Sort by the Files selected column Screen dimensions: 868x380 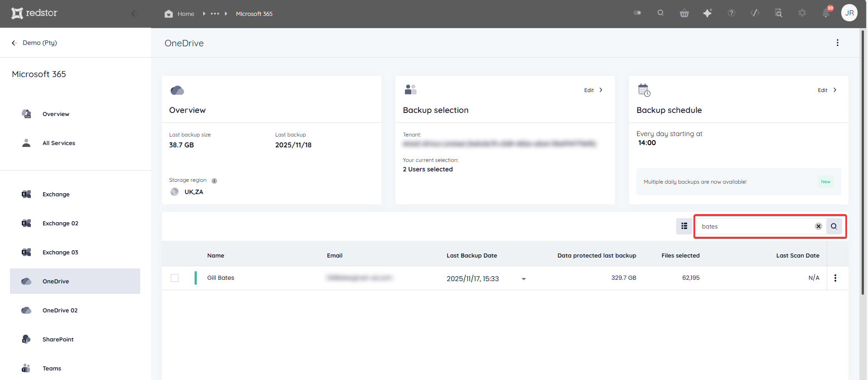pos(680,255)
